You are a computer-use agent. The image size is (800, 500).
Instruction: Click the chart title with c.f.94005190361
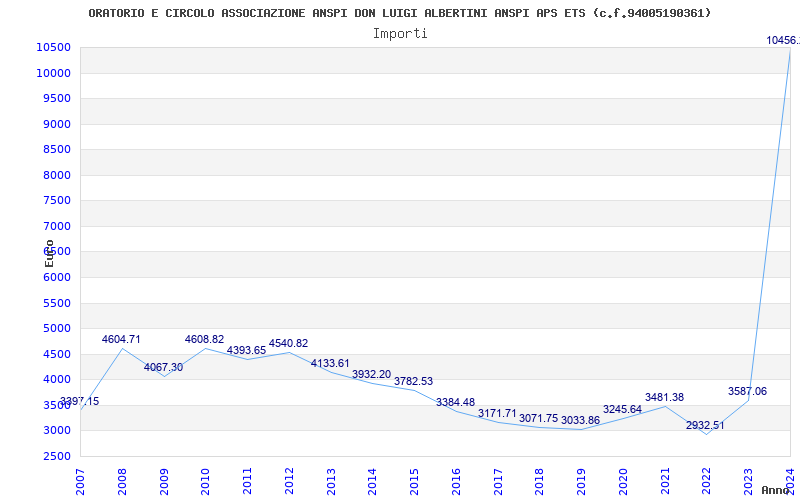(399, 13)
